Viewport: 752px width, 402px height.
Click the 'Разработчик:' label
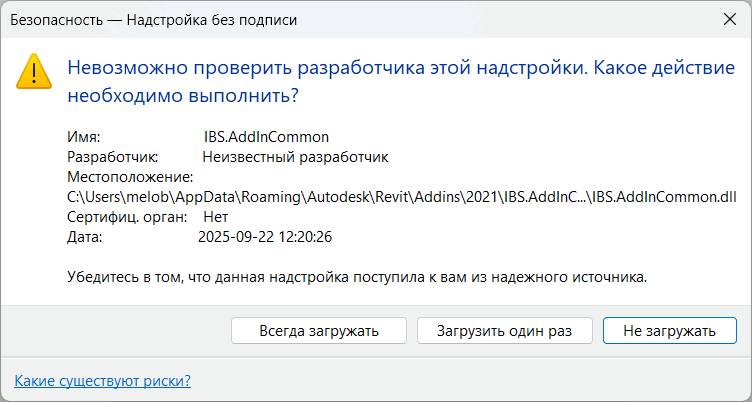coord(113,157)
